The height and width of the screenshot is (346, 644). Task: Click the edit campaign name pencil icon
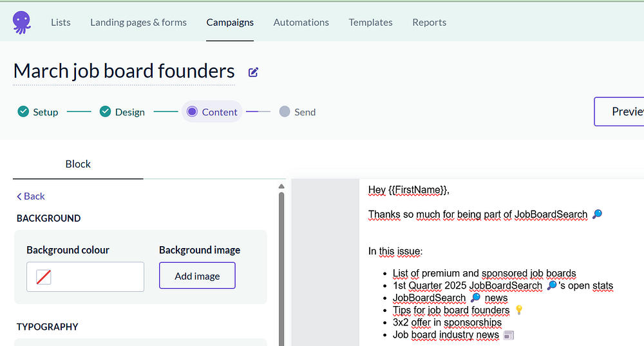[x=253, y=72]
